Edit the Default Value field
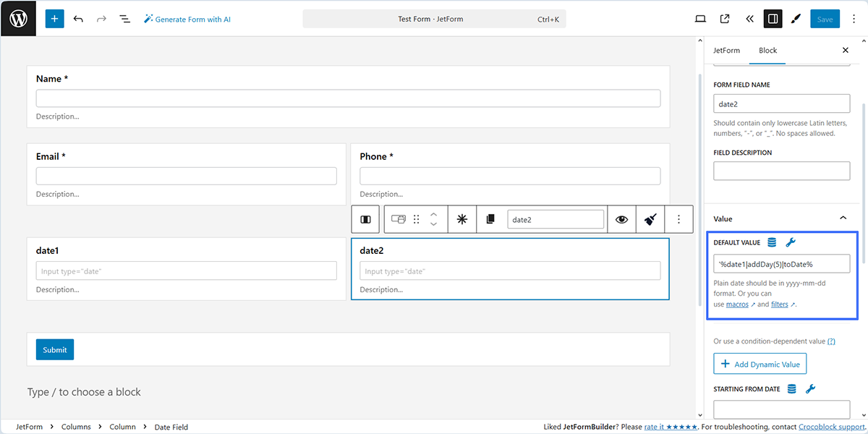 (x=781, y=263)
